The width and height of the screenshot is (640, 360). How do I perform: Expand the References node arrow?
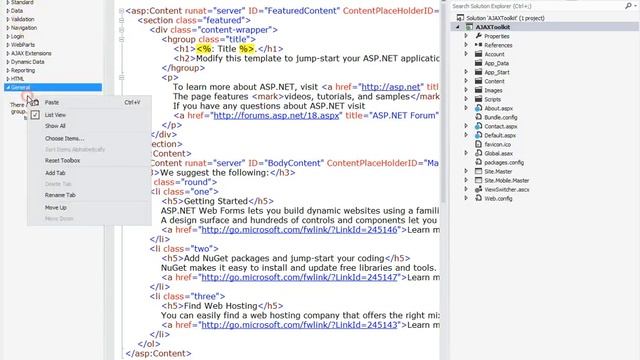466,45
